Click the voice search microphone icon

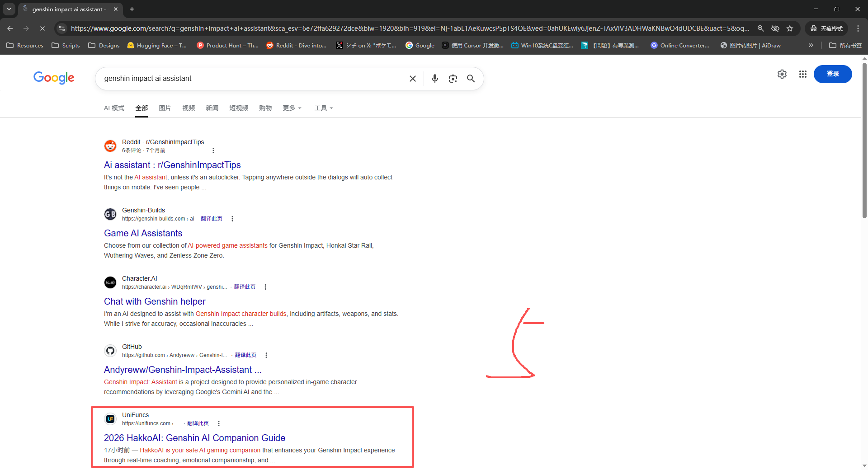coord(434,79)
